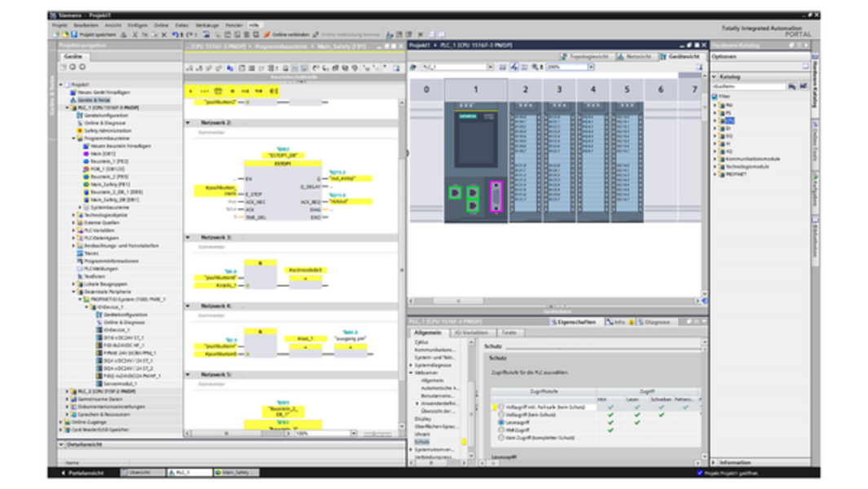
Task: Click the Online verbinden toolbar icon
Action: tap(267, 34)
